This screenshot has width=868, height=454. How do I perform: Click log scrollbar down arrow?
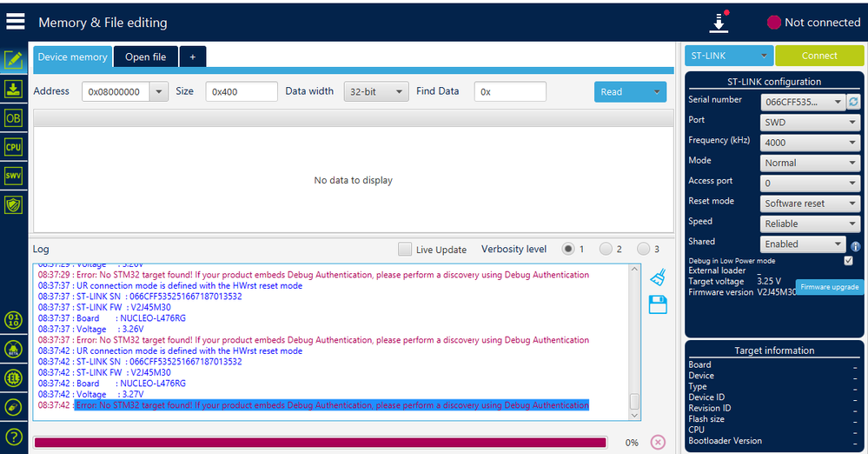(x=634, y=415)
